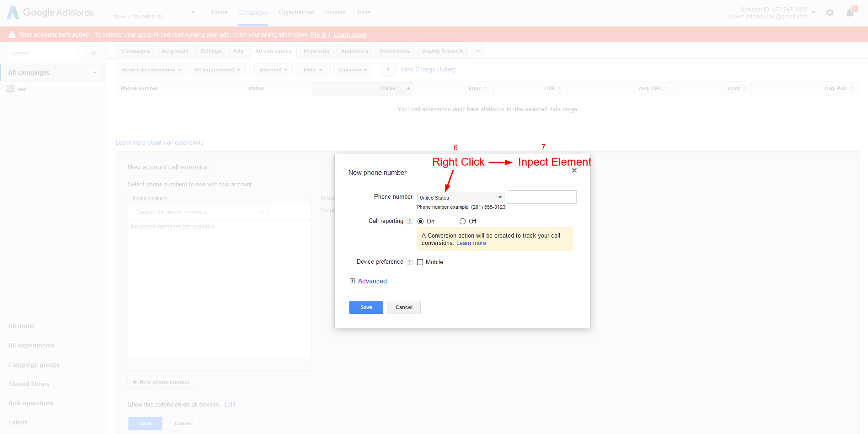
Task: Select the Call reporting Off radio button
Action: pyautogui.click(x=462, y=222)
